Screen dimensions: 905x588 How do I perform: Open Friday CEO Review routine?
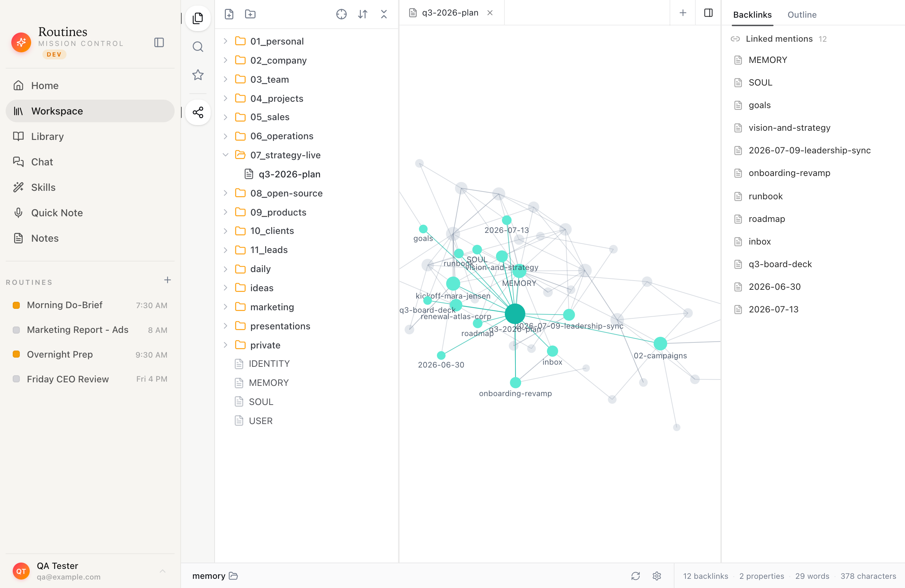coord(90,379)
